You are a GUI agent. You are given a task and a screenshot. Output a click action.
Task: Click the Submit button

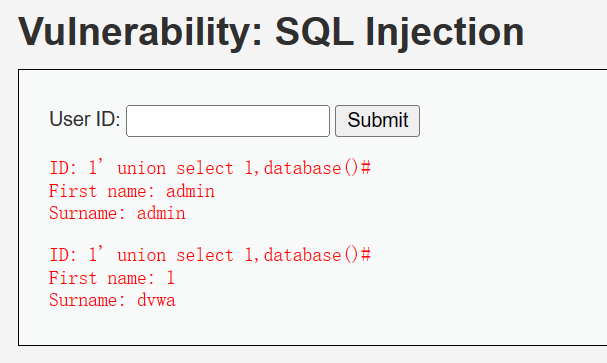click(x=377, y=121)
